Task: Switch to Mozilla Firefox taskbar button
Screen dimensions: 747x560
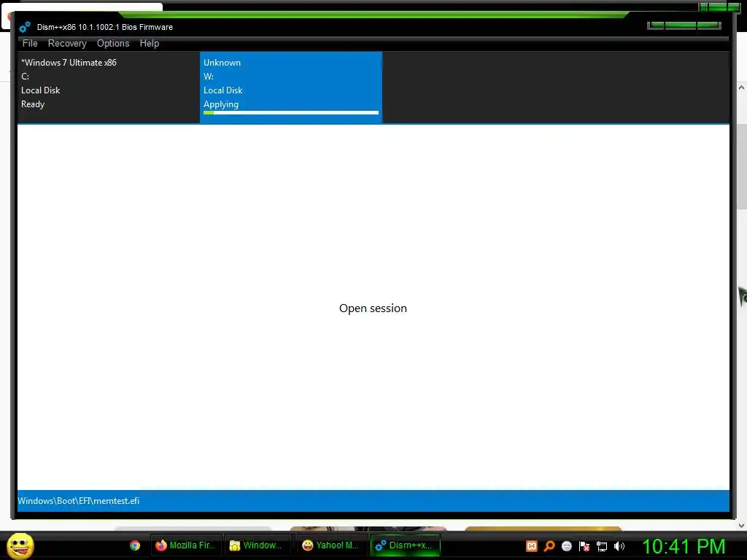Action: pos(186,545)
